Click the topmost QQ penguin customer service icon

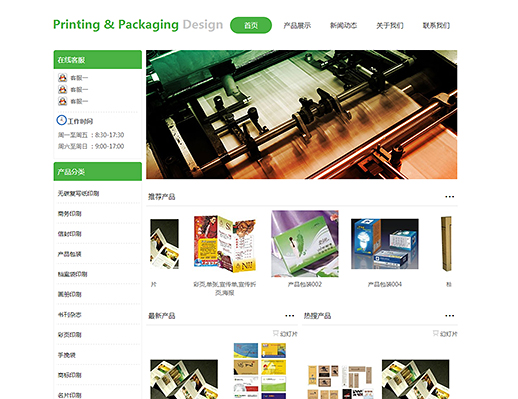62,78
